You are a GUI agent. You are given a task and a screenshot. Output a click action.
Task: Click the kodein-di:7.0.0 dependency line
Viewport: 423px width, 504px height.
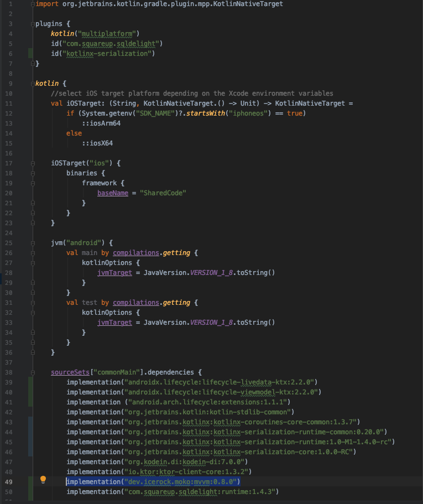click(157, 461)
